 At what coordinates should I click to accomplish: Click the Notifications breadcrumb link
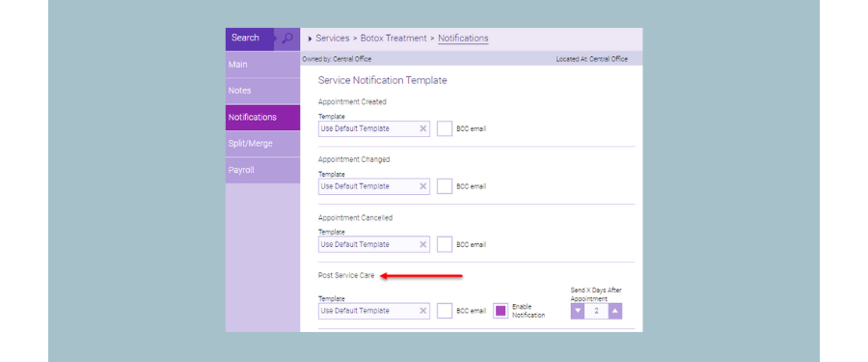tap(463, 39)
